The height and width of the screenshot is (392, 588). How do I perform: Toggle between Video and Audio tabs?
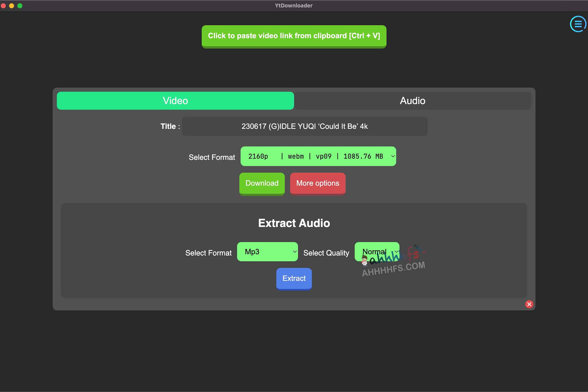pos(412,100)
